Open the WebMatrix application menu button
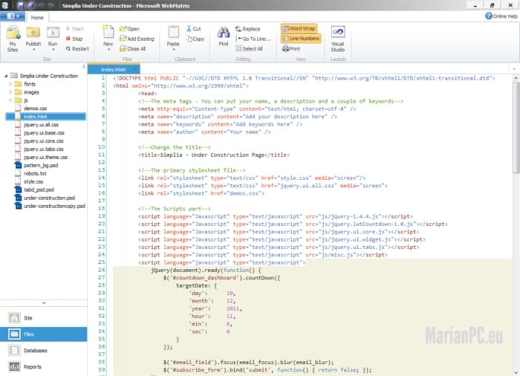The height and width of the screenshot is (376, 520). click(12, 17)
